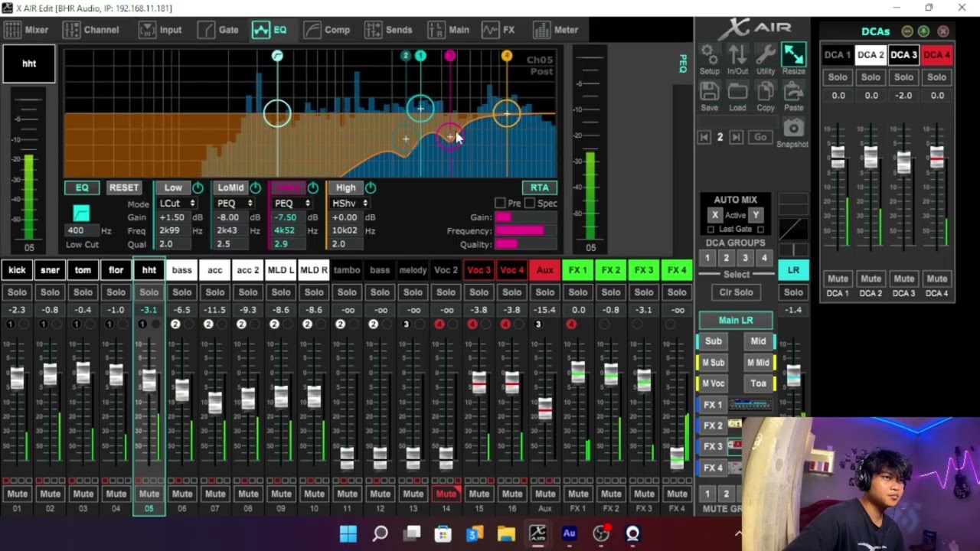
Task: Go to next snapshot arrow
Action: (736, 137)
